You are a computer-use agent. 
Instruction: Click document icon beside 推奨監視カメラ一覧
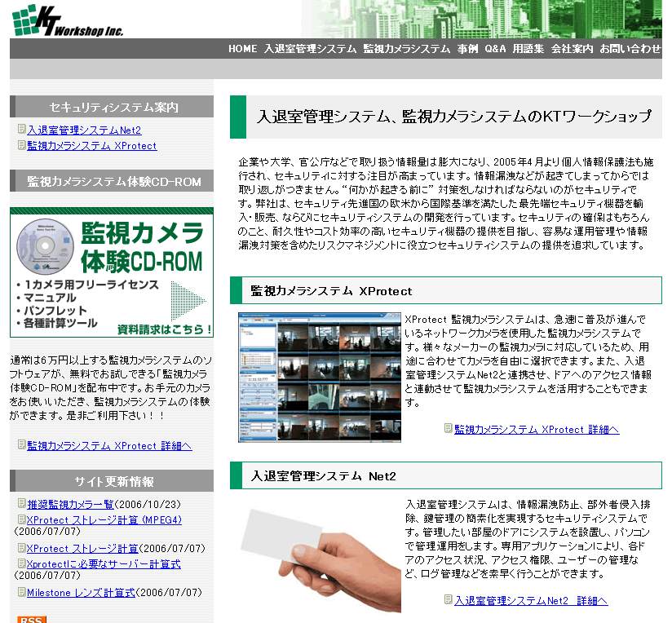click(x=21, y=504)
